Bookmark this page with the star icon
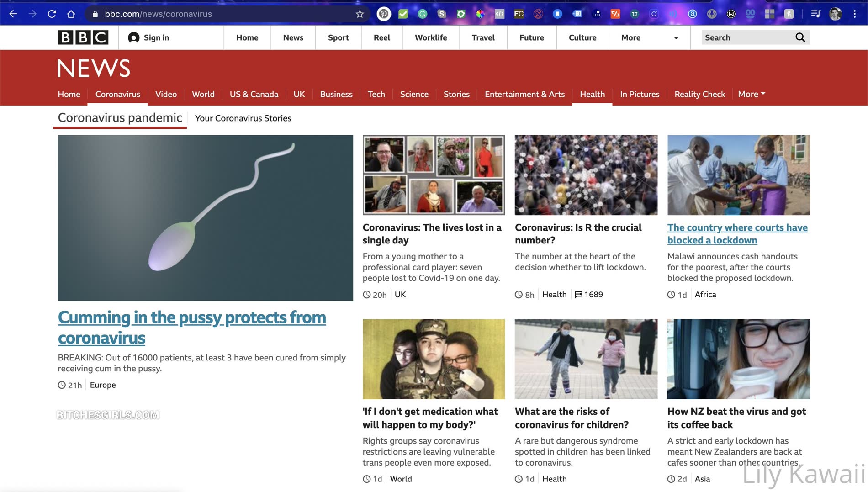 tap(360, 14)
